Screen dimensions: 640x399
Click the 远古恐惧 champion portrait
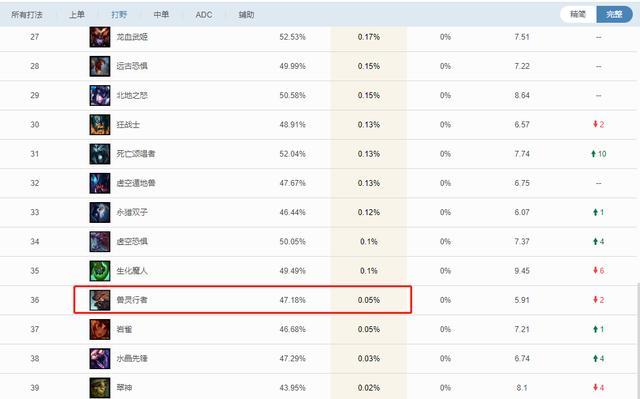click(100, 66)
